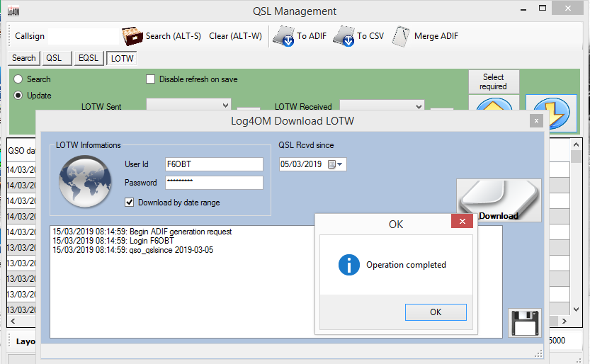Click the QSO date column header
Screen dimensions: 590x364
click(x=21, y=151)
